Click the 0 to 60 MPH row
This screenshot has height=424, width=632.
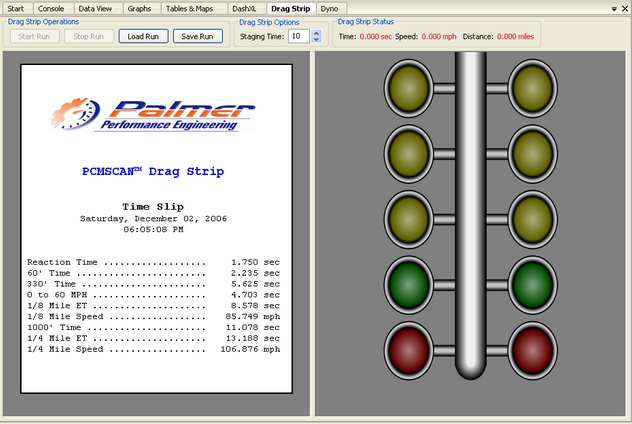tap(154, 295)
